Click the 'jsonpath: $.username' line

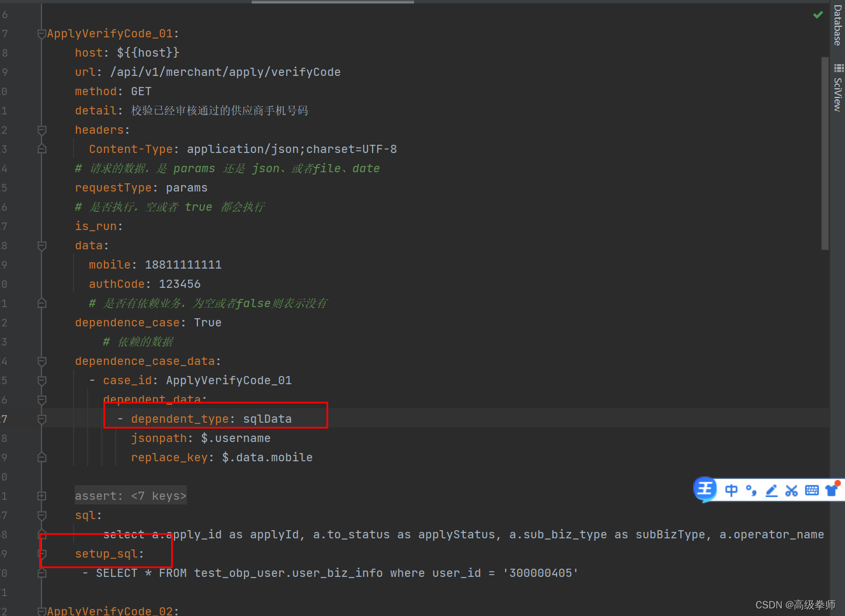coord(200,438)
